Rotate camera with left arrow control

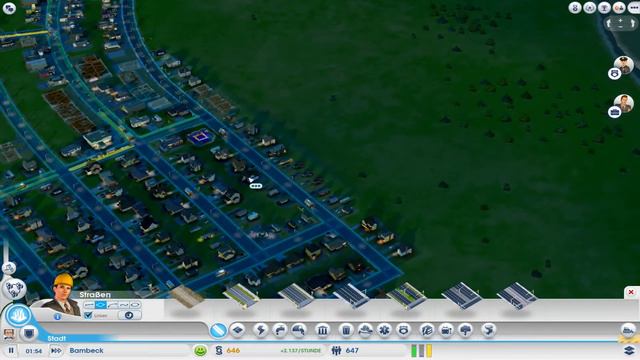pyautogui.click(x=609, y=23)
